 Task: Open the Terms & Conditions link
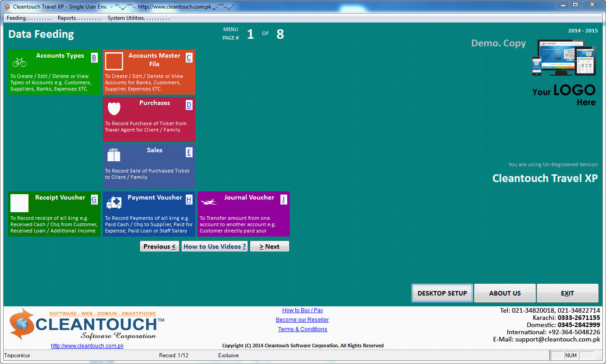pyautogui.click(x=303, y=329)
